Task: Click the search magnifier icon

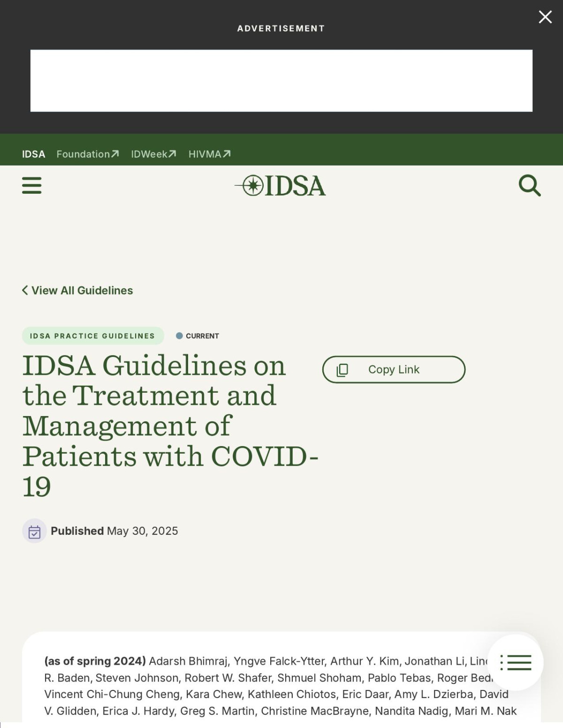Action: coord(529,185)
